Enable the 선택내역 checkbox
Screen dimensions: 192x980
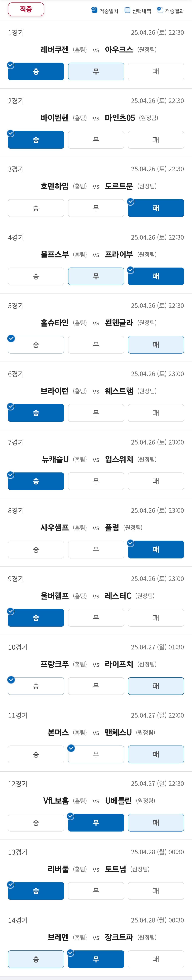click(128, 10)
